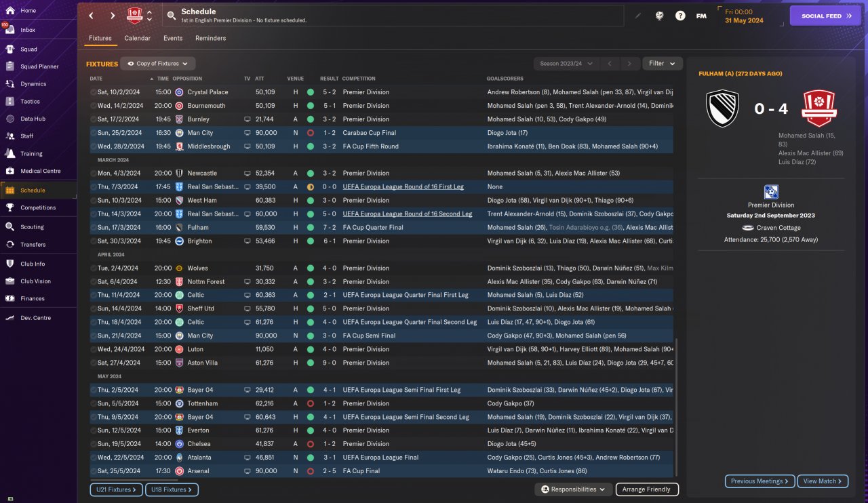Image resolution: width=868 pixels, height=503 pixels.
Task: Toggle the checkmark for the Middlesbrough fixture
Action: click(x=94, y=146)
